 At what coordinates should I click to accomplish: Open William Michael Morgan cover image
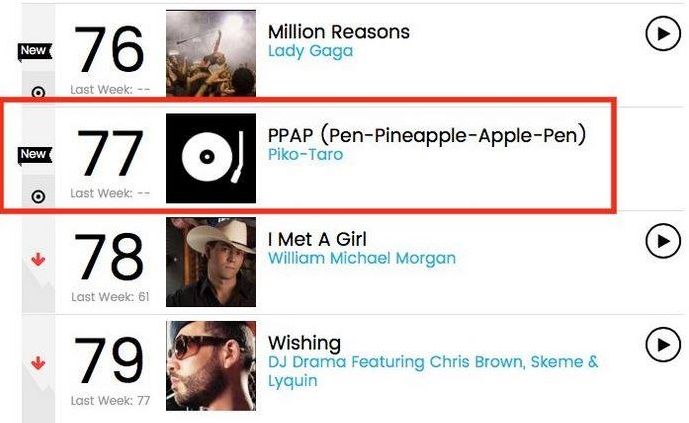click(211, 262)
